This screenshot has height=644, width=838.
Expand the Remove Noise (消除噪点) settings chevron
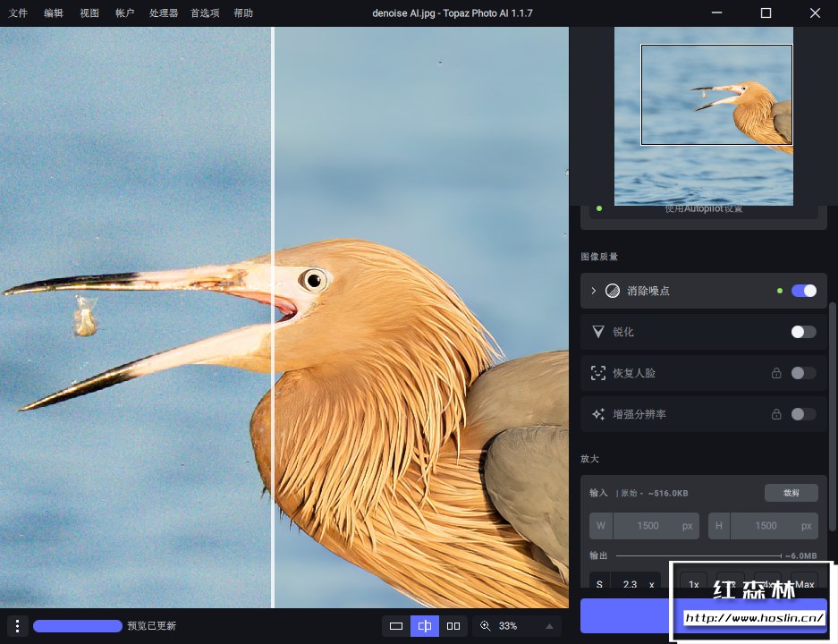(x=593, y=291)
